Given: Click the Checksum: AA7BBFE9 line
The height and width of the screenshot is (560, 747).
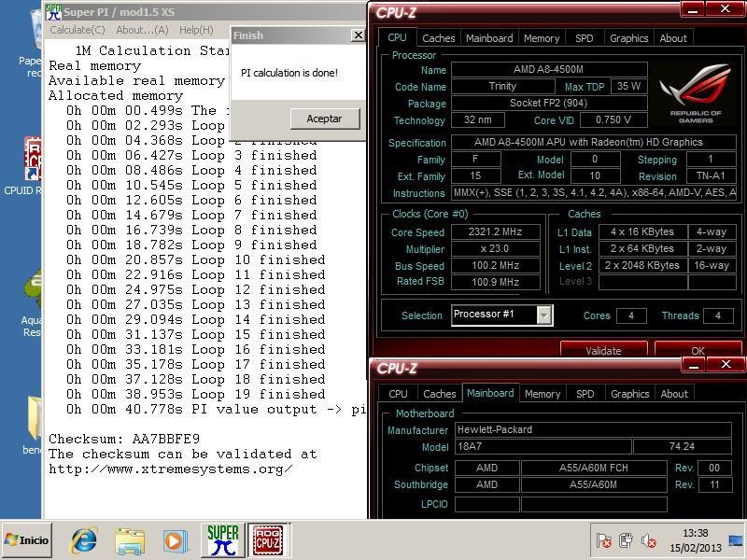Looking at the screenshot, I should coord(124,439).
